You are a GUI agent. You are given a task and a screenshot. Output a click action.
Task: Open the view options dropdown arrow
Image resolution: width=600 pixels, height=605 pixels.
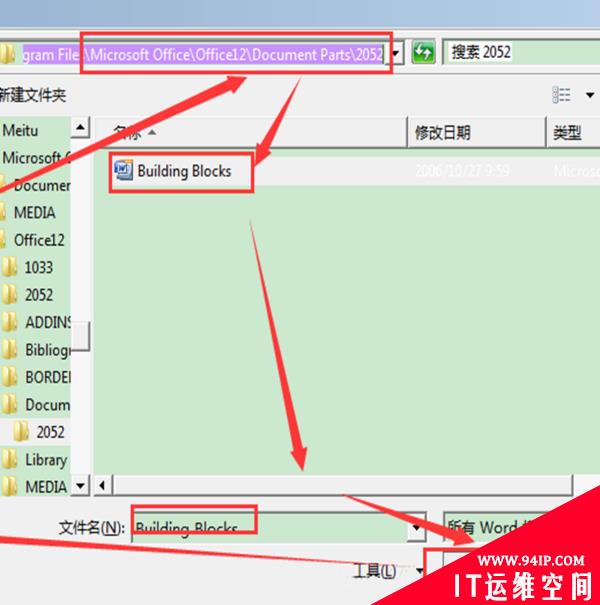point(590,95)
